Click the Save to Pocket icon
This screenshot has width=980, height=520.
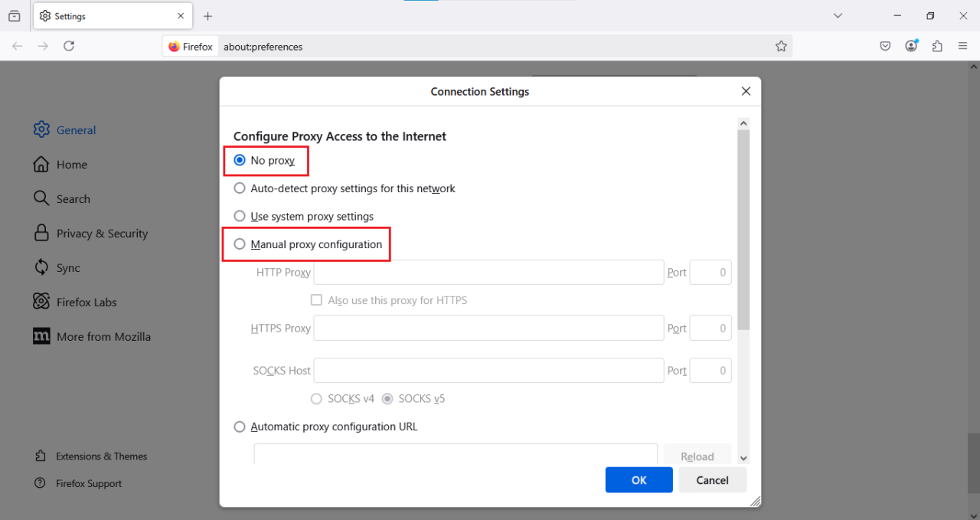885,46
